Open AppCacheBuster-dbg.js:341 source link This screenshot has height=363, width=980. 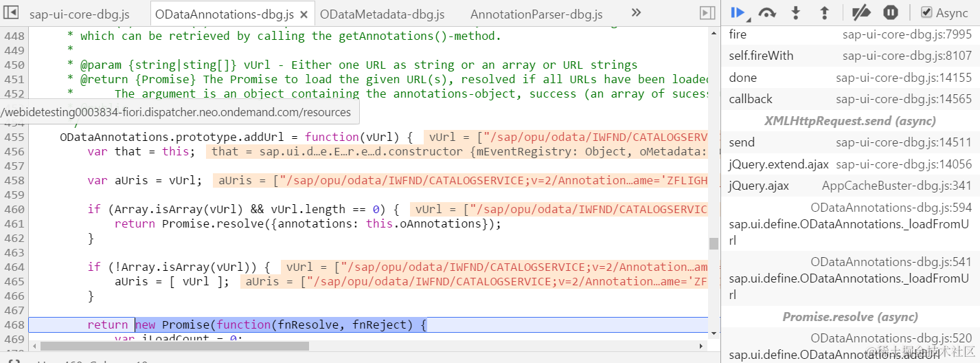tap(897, 186)
